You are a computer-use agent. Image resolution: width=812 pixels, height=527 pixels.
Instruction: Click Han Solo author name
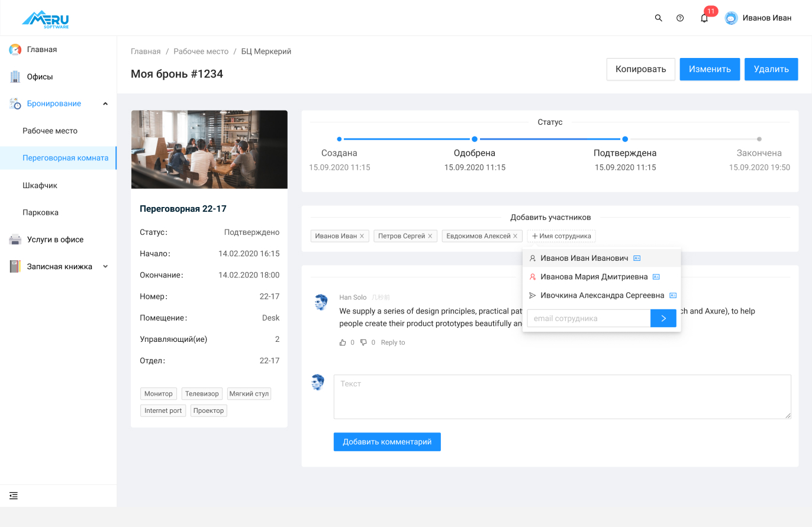pyautogui.click(x=353, y=298)
